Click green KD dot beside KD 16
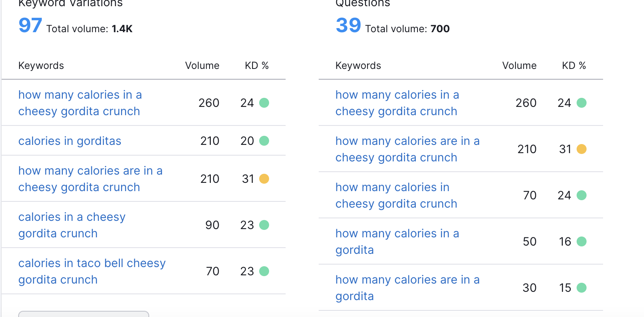The image size is (644, 317). point(581,241)
